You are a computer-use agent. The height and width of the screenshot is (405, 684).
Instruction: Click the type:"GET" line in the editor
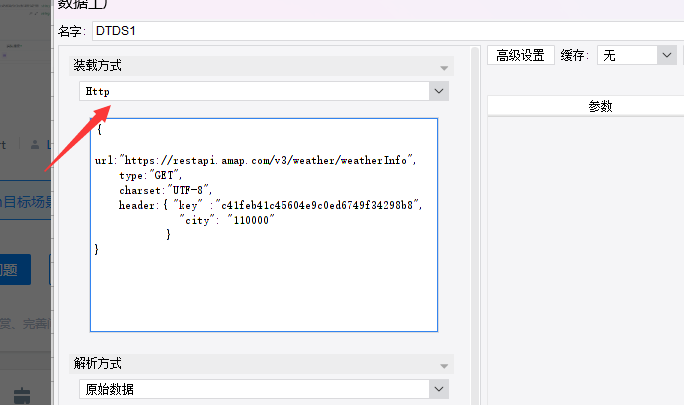pos(150,175)
